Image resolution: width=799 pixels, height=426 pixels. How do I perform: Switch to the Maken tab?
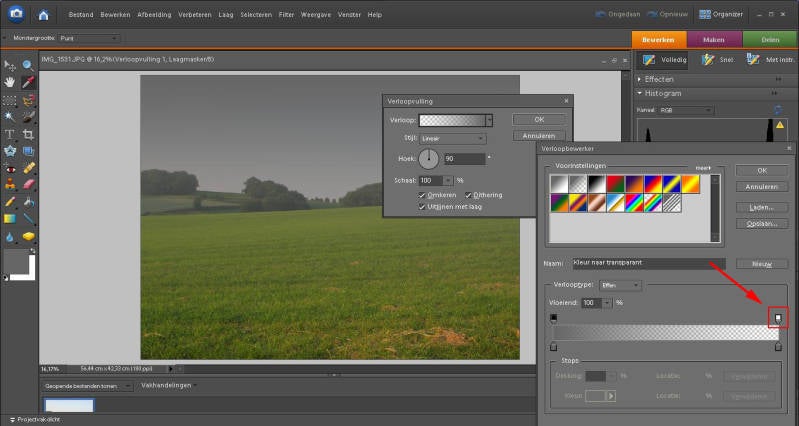coord(714,39)
